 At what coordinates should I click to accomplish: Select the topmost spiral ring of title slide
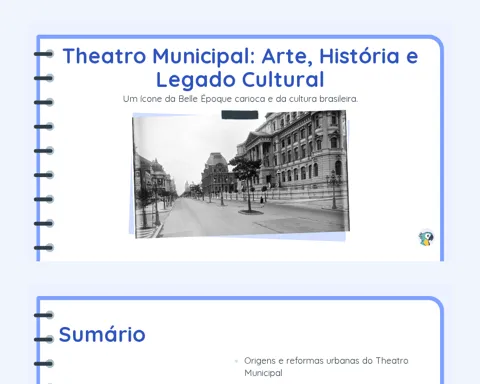(44, 54)
